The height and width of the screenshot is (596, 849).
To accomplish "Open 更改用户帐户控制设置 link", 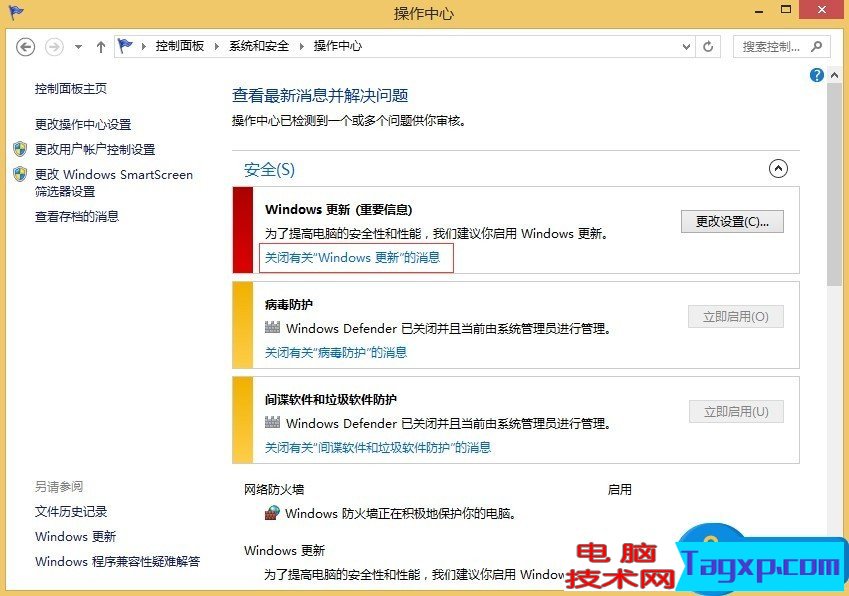I will pos(95,149).
